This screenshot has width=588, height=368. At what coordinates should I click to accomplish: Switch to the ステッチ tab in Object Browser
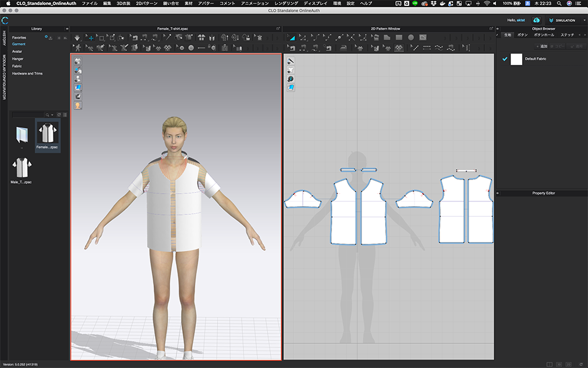tap(567, 35)
